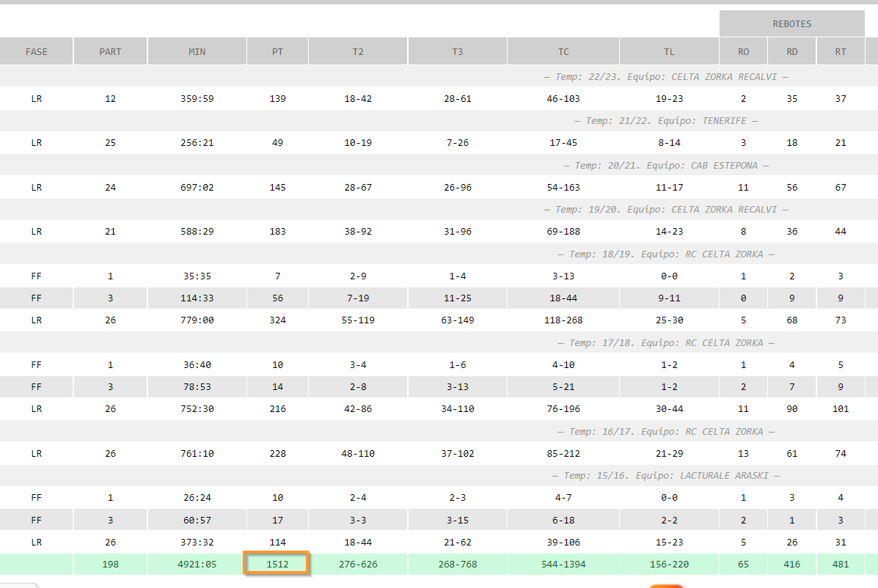Click the points value 145

(x=278, y=188)
